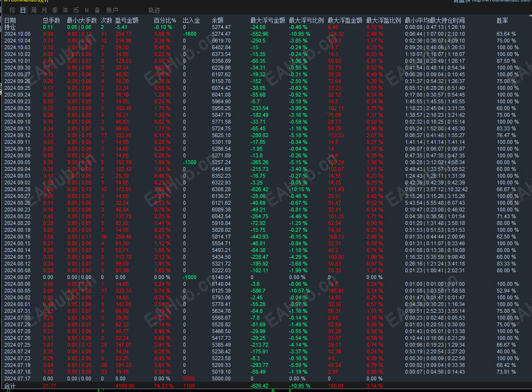Image resolution: width=532 pixels, height=392 pixels.
Task: Click the max floating loss -552.96
Action: click(x=260, y=34)
